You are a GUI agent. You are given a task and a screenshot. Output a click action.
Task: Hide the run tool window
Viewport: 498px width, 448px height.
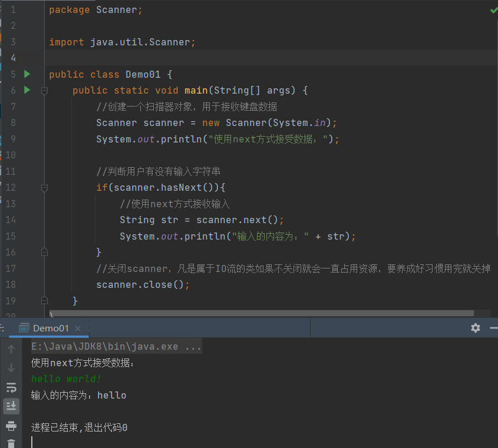point(494,328)
